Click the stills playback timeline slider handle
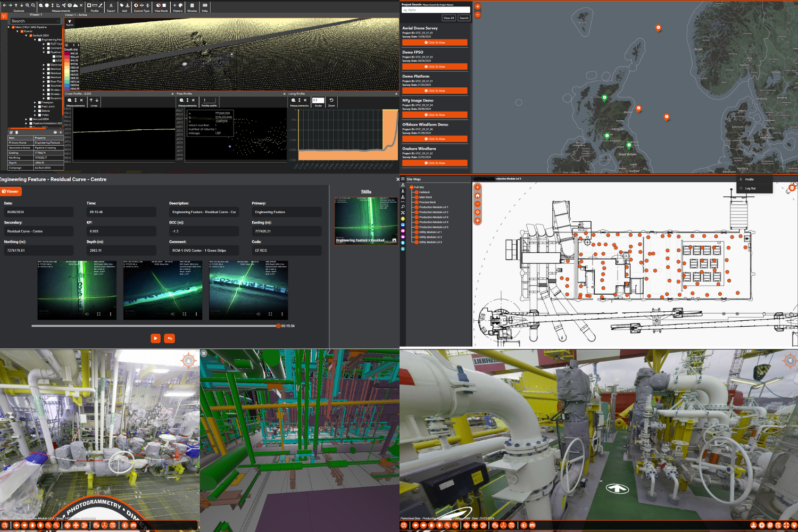The image size is (798, 532). tap(278, 326)
